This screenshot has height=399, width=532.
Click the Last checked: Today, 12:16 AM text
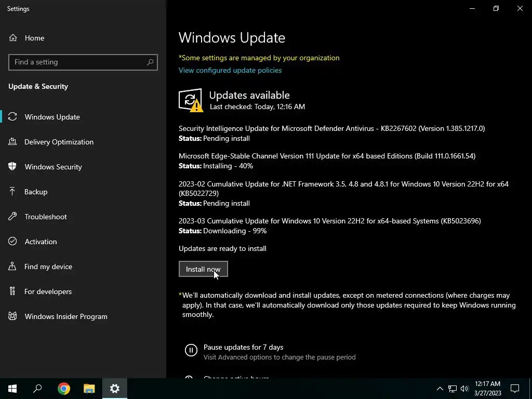[257, 107]
